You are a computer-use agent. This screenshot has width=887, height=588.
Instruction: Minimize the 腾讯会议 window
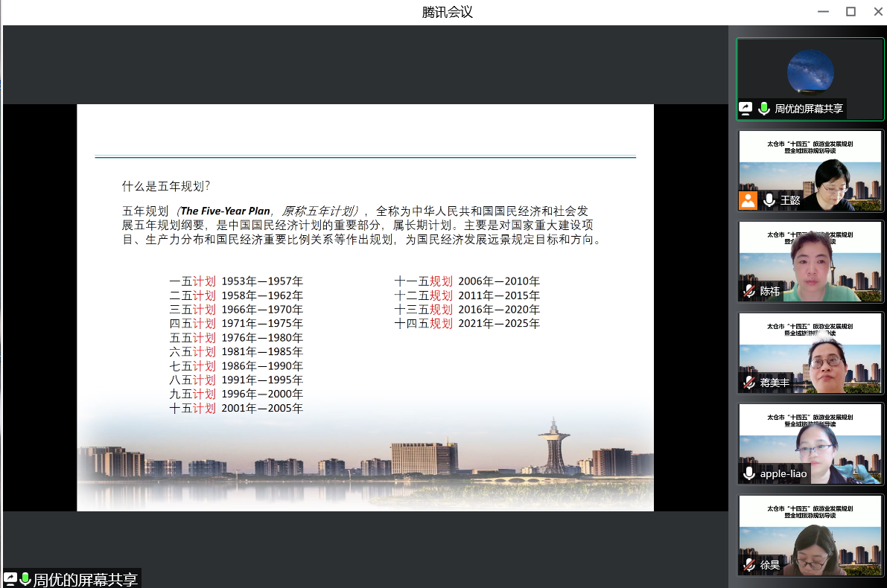pos(823,11)
